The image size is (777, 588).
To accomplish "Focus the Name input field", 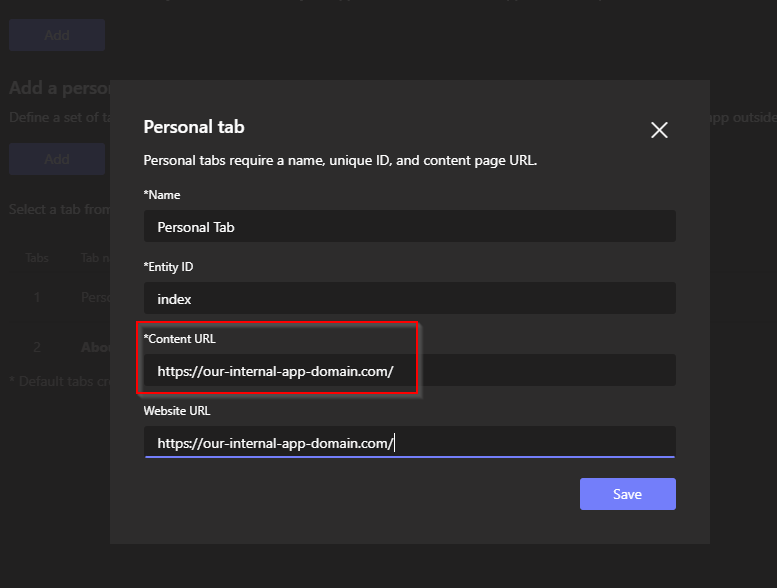I will point(409,227).
